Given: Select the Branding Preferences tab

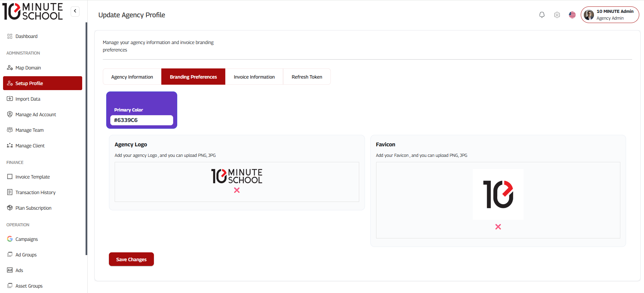Looking at the screenshot, I should 193,77.
